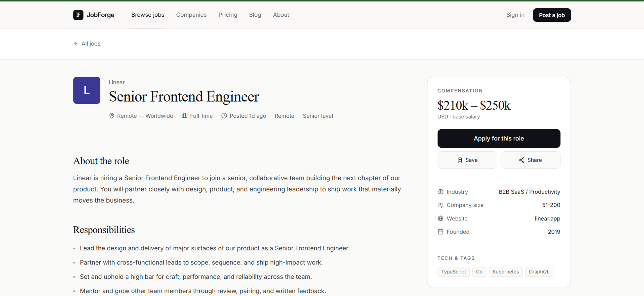The width and height of the screenshot is (644, 296).
Task: Click the Posted 1d ago text
Action: [248, 116]
